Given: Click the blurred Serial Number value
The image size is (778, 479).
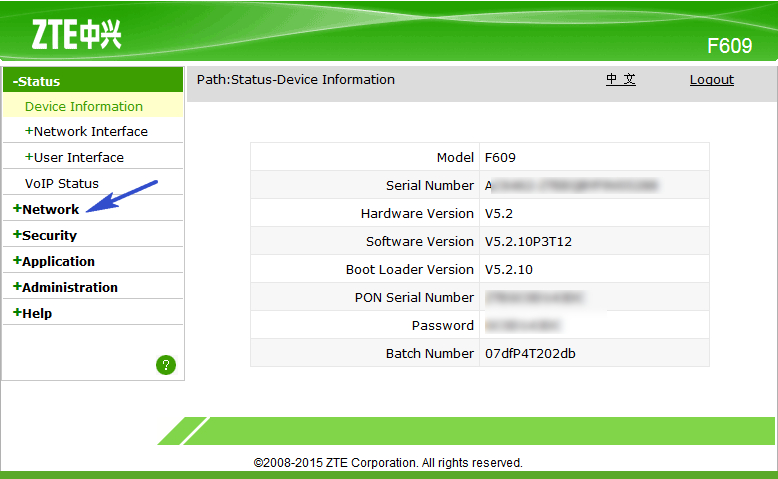Looking at the screenshot, I should pyautogui.click(x=571, y=186).
